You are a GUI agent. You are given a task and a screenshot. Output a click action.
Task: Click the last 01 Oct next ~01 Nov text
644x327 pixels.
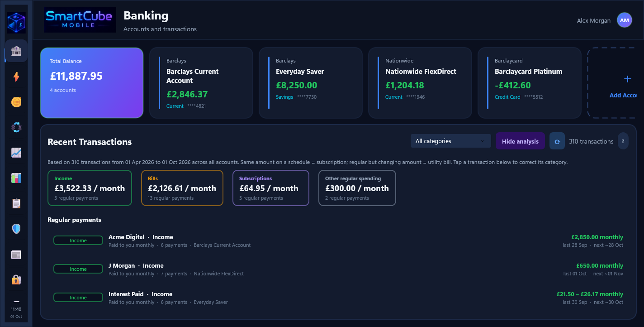pyautogui.click(x=593, y=274)
